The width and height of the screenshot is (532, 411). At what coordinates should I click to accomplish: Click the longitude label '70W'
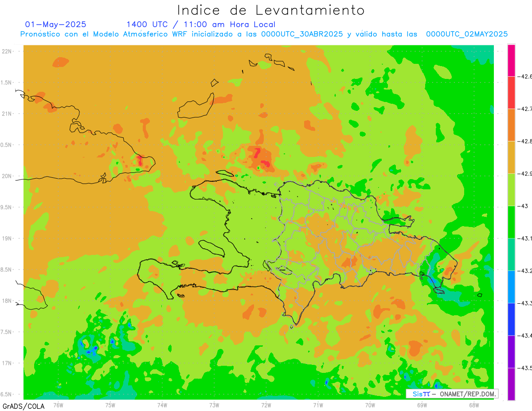370,405
